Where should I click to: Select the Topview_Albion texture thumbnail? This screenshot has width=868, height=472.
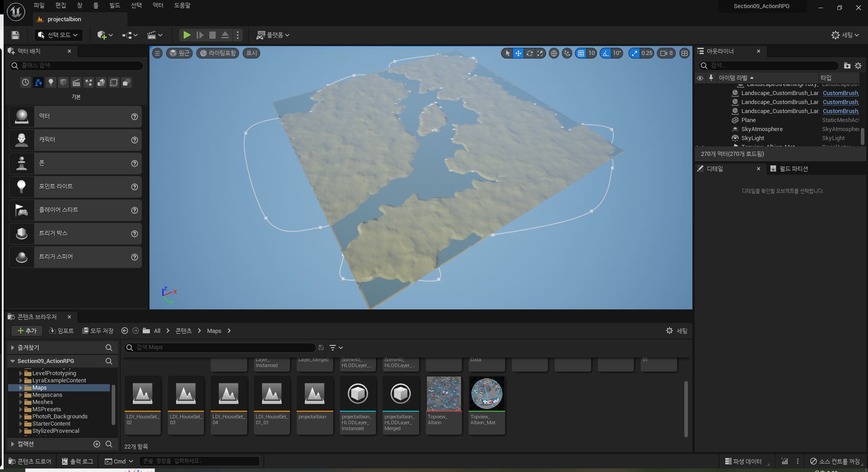point(443,394)
